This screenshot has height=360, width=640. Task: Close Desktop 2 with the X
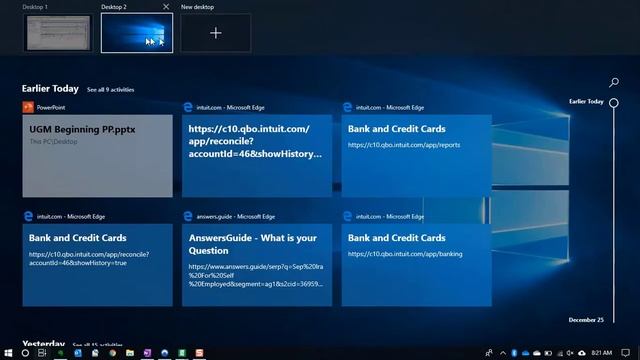pos(166,7)
